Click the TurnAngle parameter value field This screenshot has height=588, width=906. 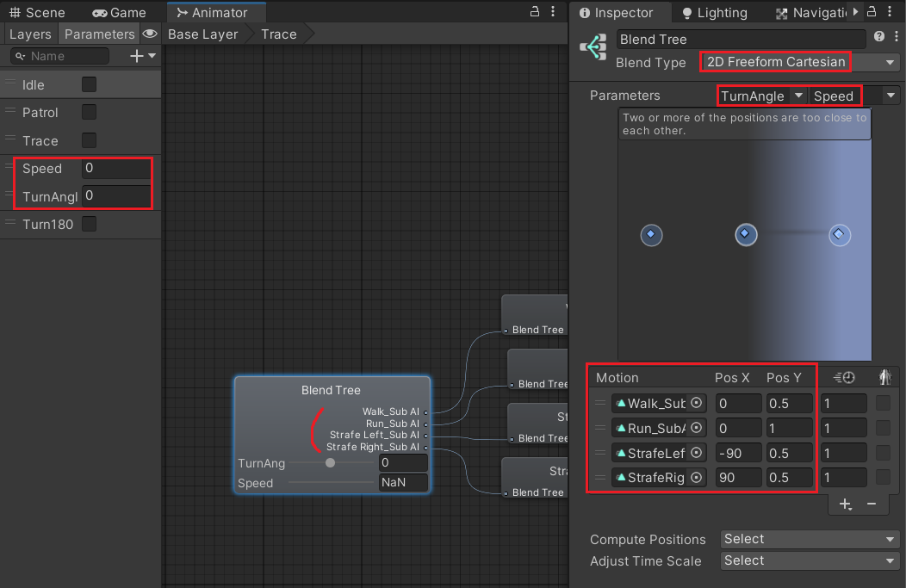click(116, 195)
